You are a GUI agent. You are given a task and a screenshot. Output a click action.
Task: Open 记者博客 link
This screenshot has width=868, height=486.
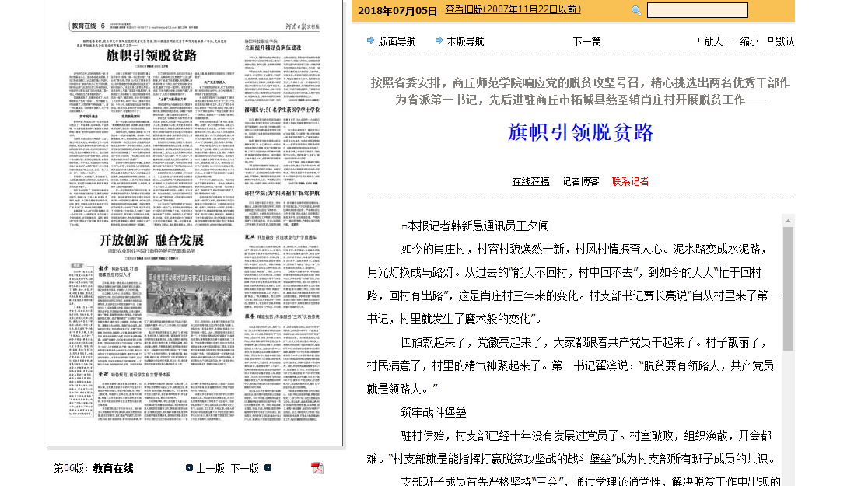(x=580, y=181)
